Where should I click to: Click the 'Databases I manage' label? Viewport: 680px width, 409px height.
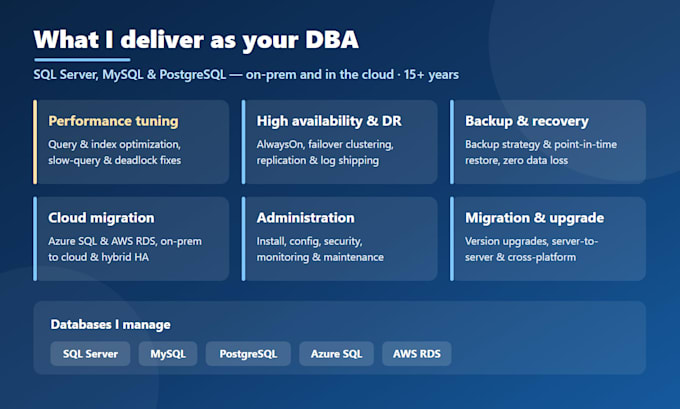point(110,324)
